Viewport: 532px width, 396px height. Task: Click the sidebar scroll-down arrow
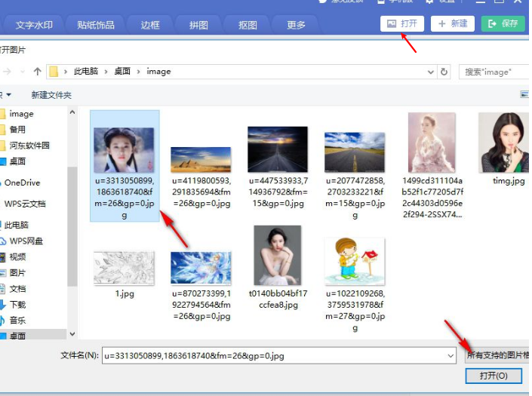click(x=72, y=334)
